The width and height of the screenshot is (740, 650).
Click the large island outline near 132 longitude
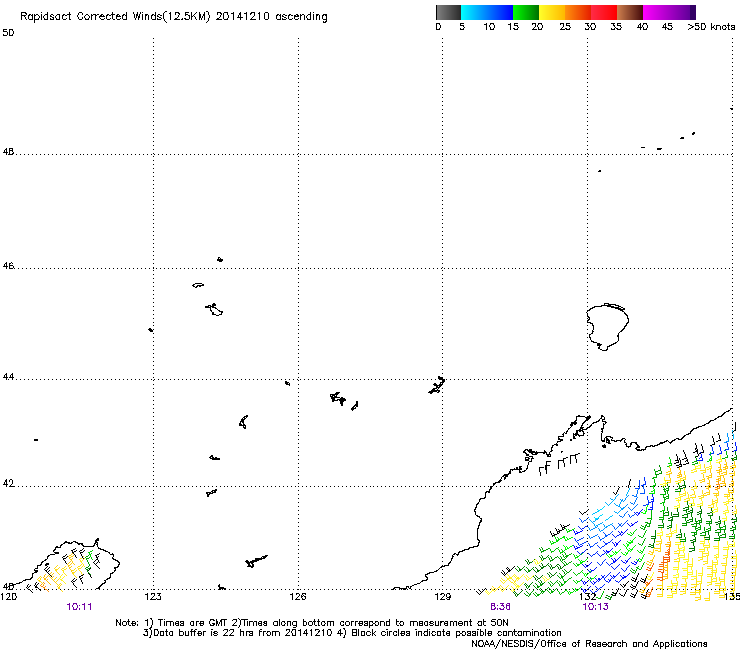click(607, 327)
